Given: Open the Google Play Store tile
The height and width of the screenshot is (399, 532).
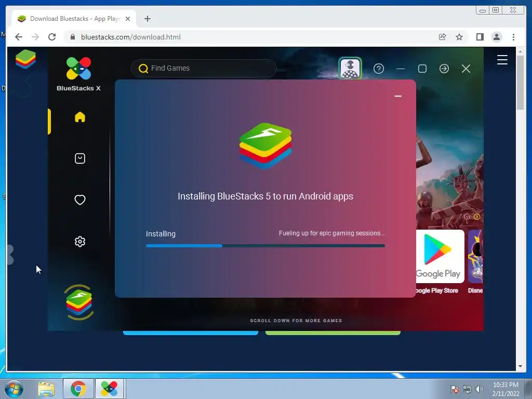Looking at the screenshot, I should [440, 257].
